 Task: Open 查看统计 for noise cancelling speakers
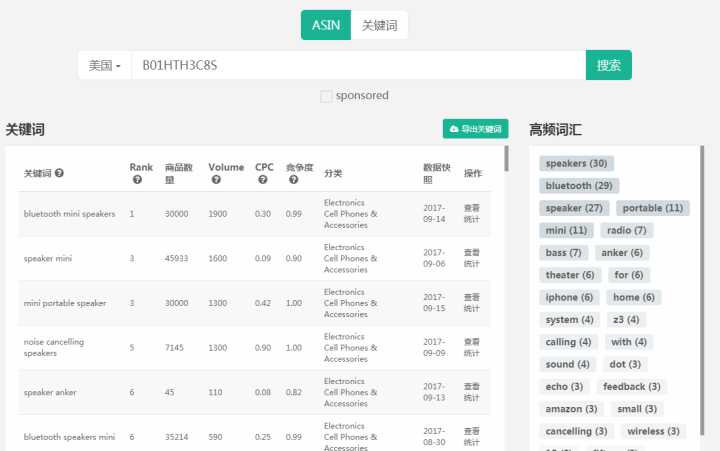tap(472, 347)
